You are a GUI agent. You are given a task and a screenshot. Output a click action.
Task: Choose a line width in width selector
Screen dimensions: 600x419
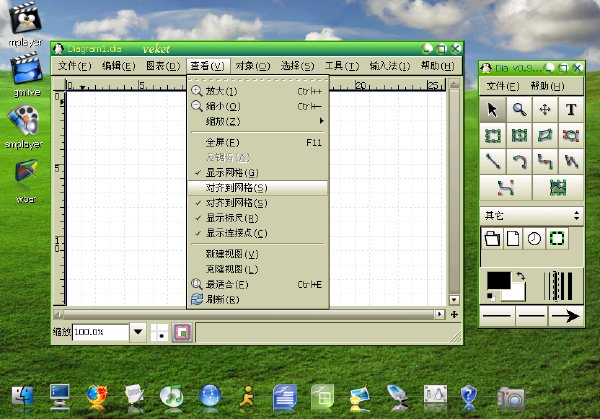click(559, 286)
